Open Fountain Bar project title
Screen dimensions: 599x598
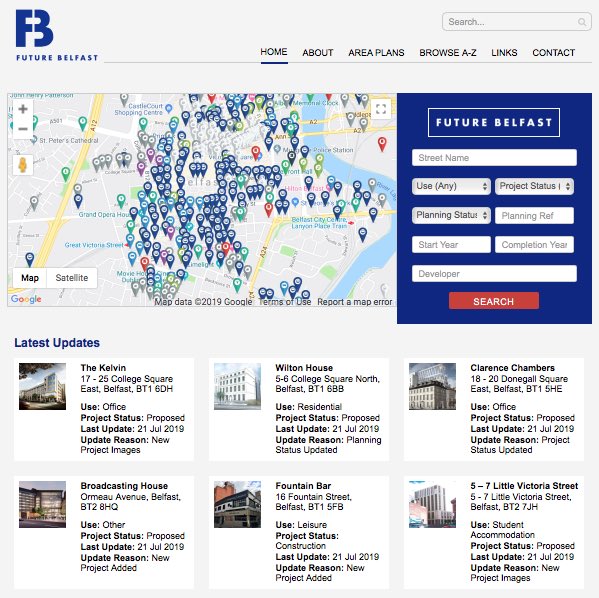pos(303,486)
